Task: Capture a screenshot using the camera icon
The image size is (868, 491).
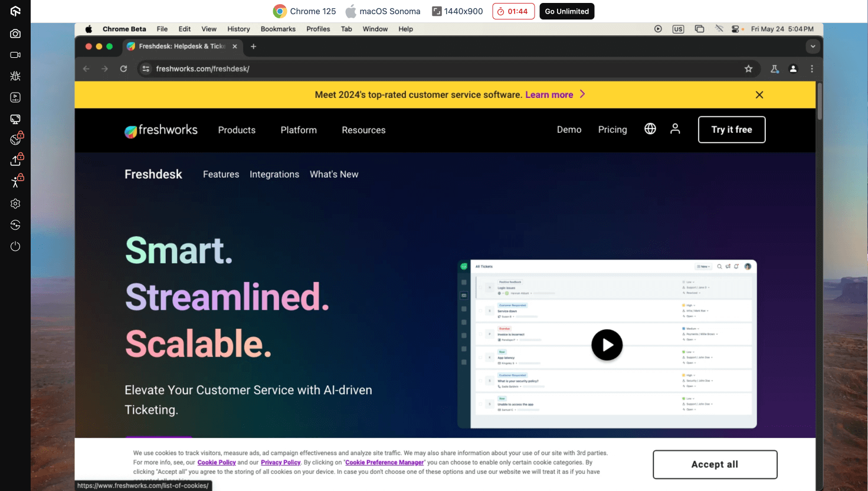Action: (15, 33)
